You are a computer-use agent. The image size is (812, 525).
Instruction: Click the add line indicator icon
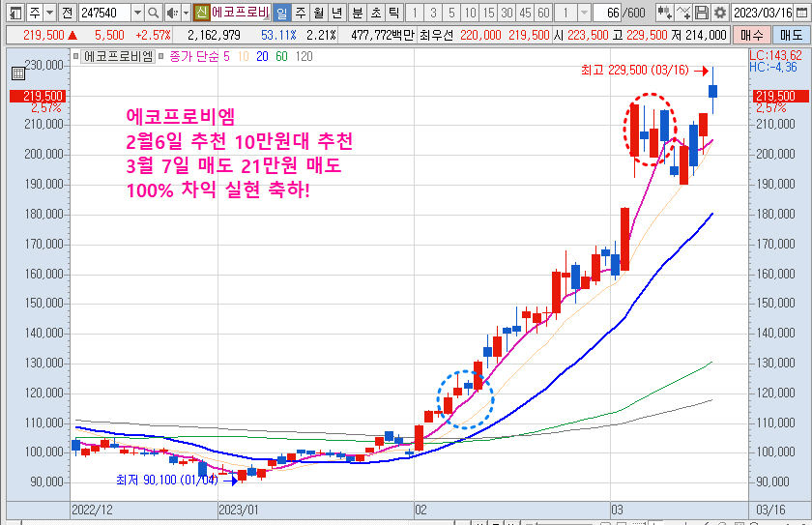click(683, 13)
